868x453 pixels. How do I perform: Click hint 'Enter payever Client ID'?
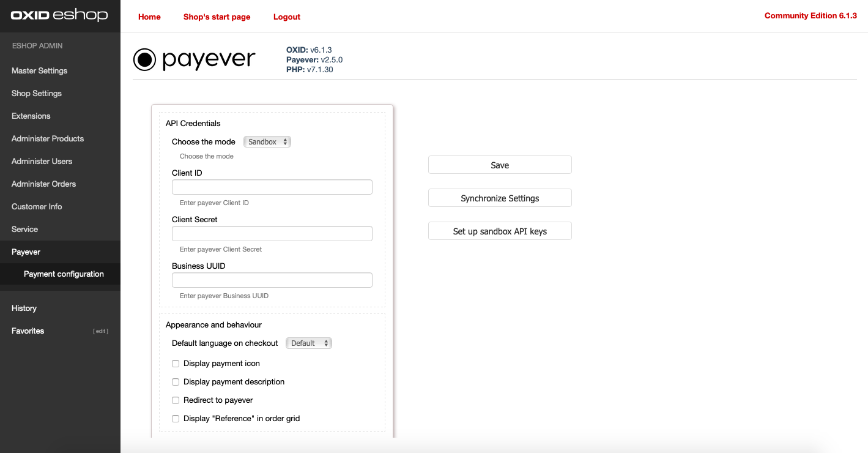tap(214, 203)
